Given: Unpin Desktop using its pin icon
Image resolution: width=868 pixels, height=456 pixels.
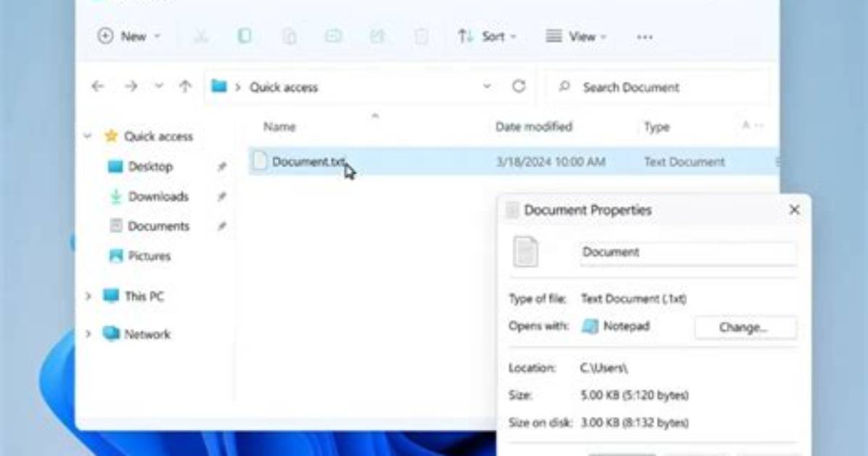Looking at the screenshot, I should click(x=222, y=166).
